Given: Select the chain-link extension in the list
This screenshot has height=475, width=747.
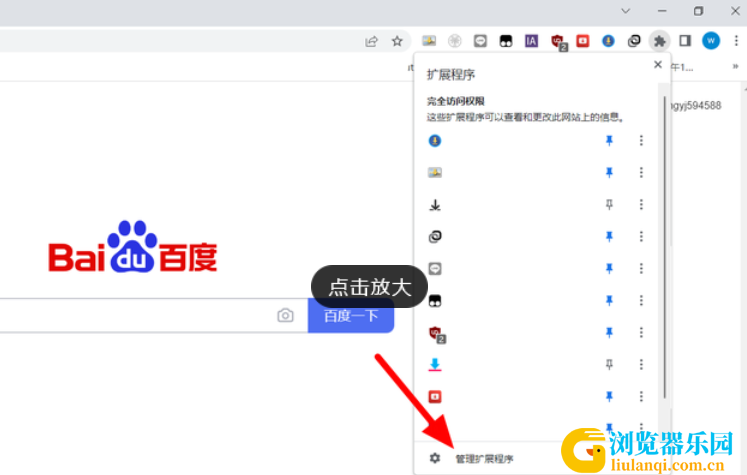Looking at the screenshot, I should pos(435,236).
